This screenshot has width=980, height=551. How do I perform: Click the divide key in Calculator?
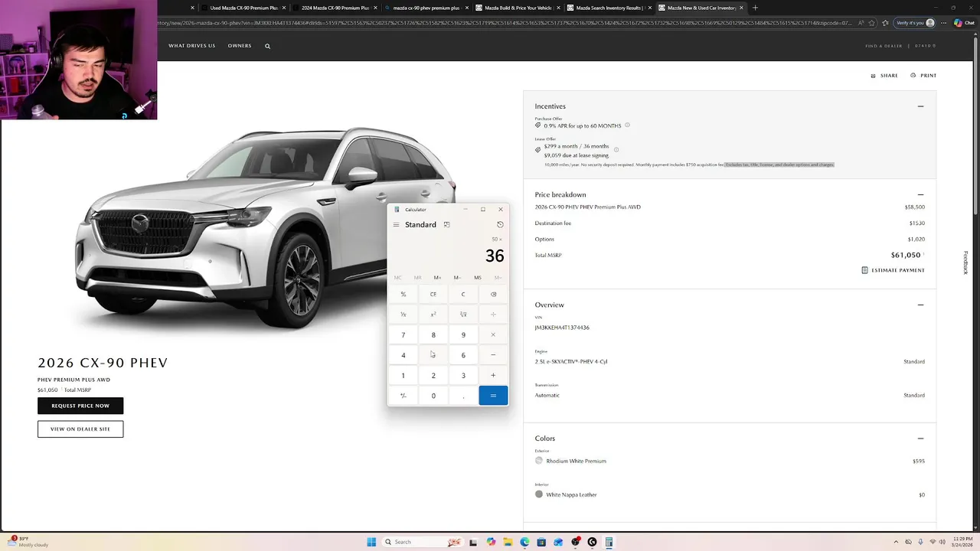point(493,315)
